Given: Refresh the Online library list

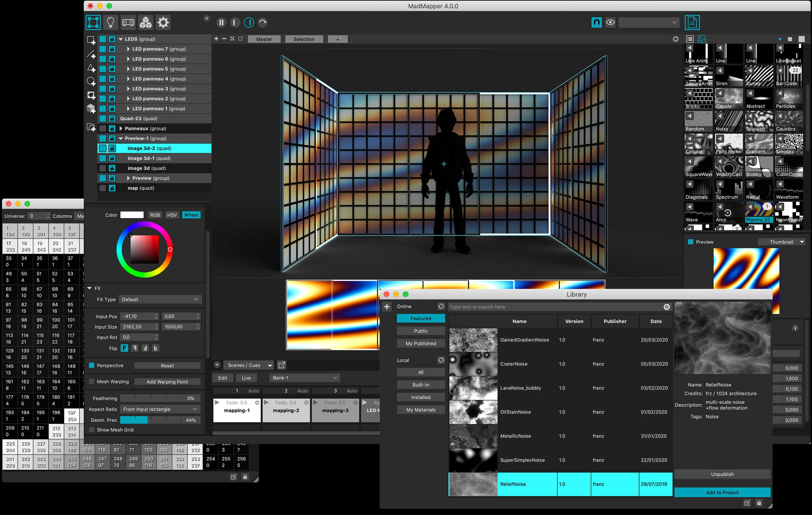Looking at the screenshot, I should click(441, 306).
